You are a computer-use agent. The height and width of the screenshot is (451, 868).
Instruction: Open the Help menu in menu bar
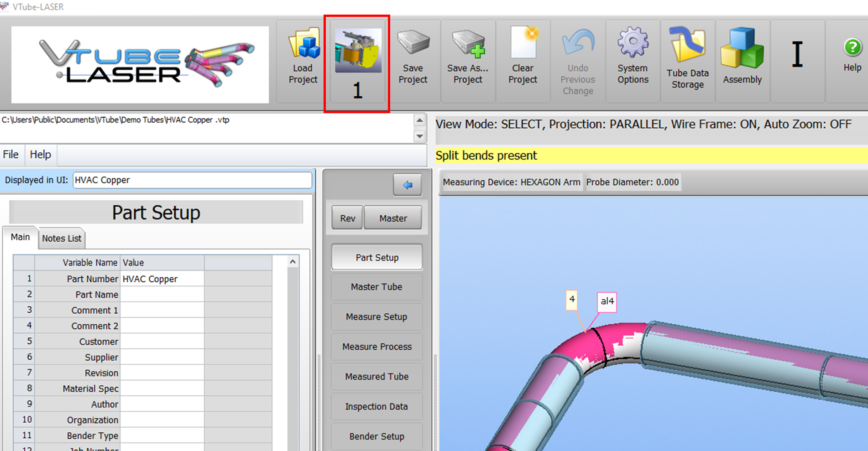click(41, 155)
